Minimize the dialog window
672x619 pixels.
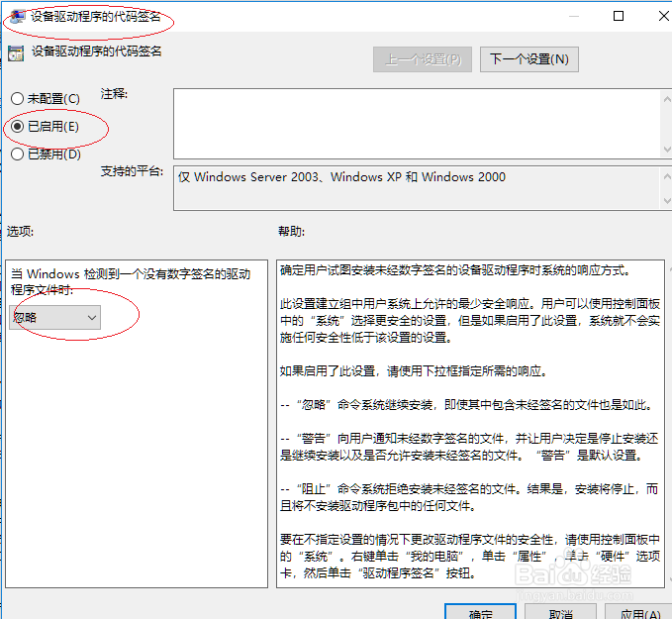coord(574,16)
